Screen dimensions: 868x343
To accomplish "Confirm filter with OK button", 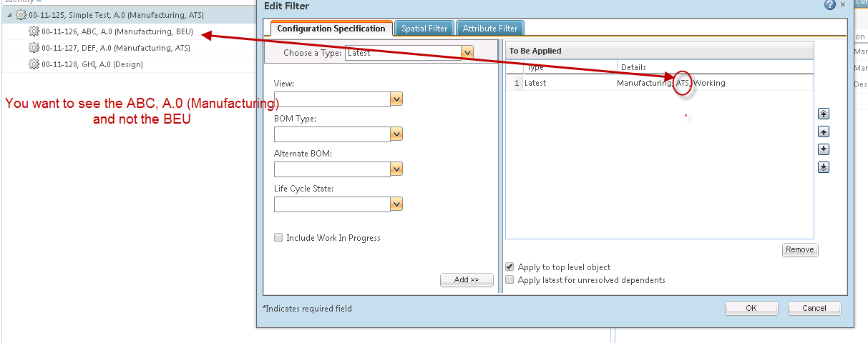I will pyautogui.click(x=751, y=308).
